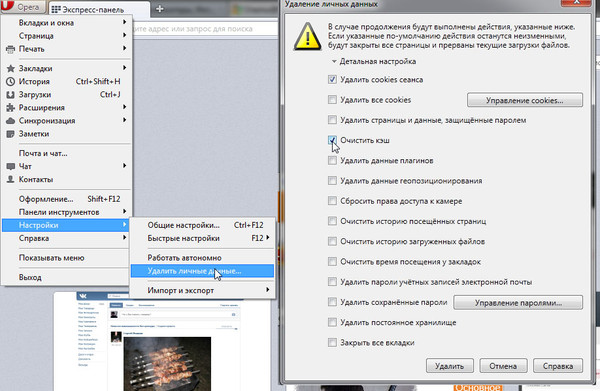Enable Удалить сохранённые пароли checkbox

coord(332,302)
